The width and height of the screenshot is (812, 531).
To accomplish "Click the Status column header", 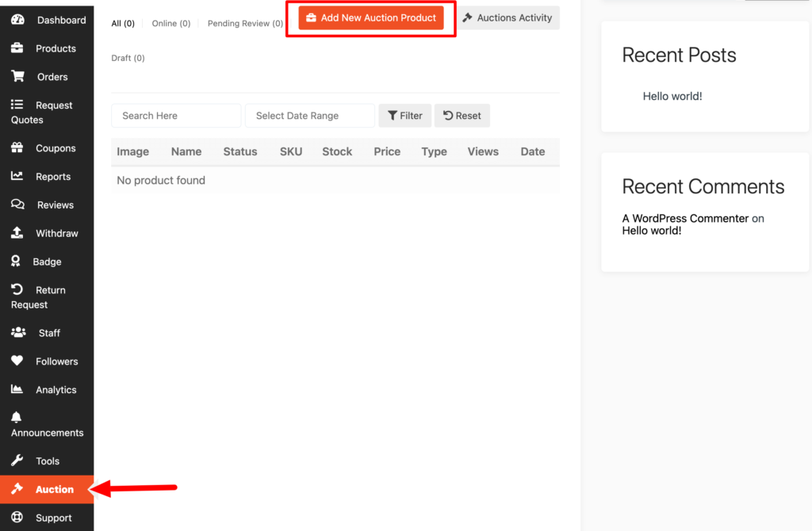I will tap(240, 151).
